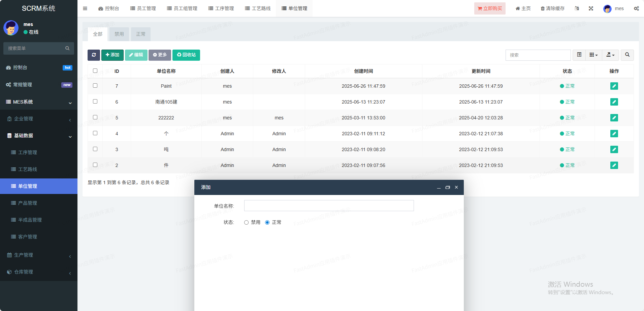Toggle the sidebar hamburger menu icon
Viewport: 644px width, 311px height.
coord(85,8)
